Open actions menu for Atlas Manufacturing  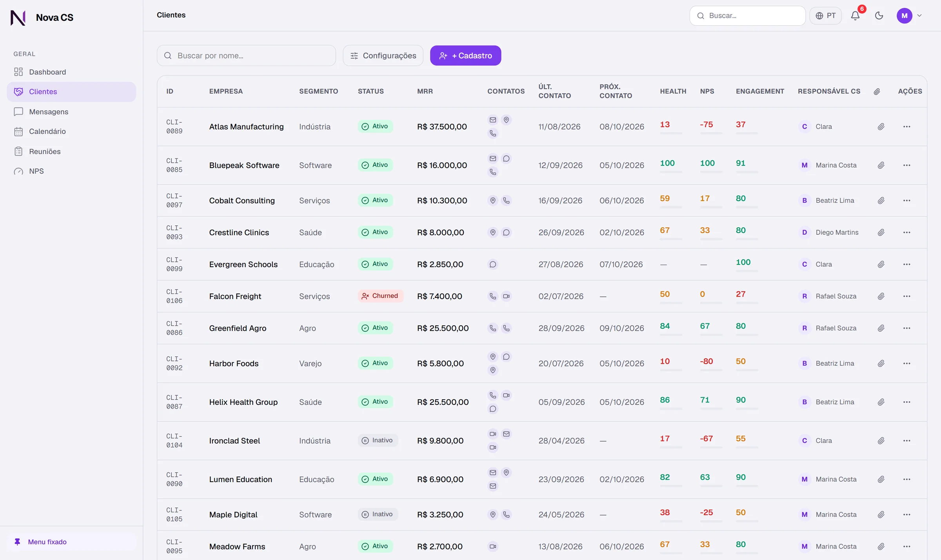906,127
